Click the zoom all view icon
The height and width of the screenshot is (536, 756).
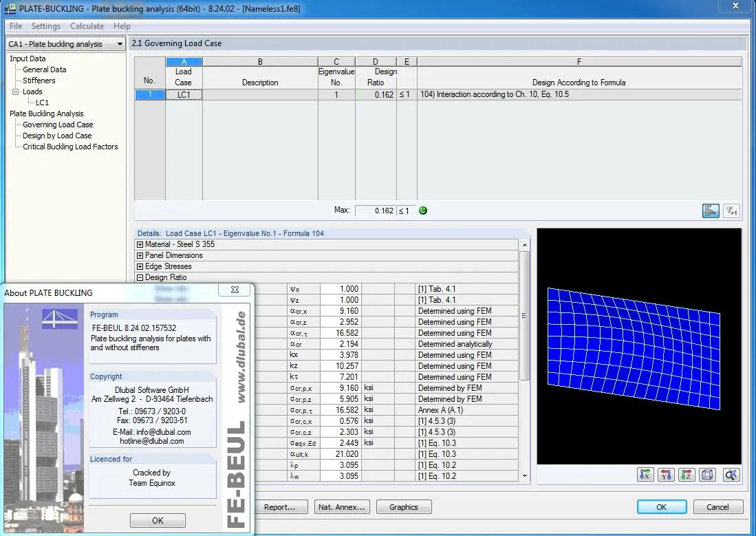point(731,474)
